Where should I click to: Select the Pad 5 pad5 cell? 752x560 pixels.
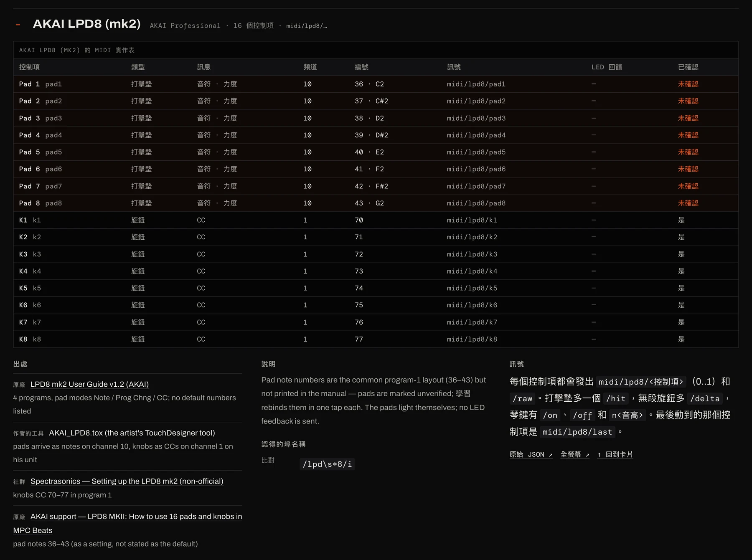41,152
